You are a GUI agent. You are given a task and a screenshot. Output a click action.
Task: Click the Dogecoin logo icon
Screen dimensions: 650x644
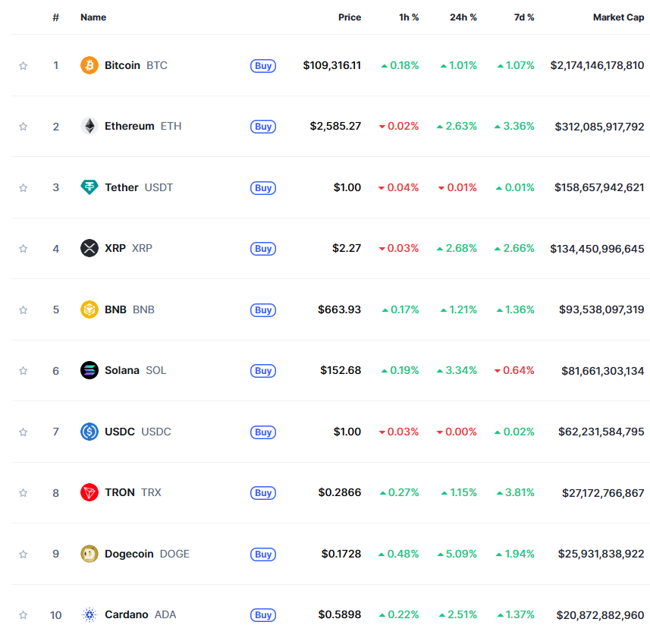tap(89, 554)
